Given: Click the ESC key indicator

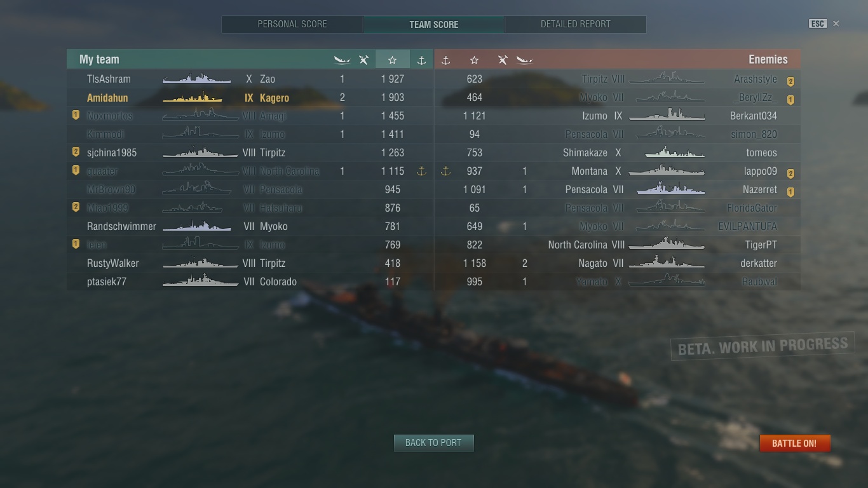Looking at the screenshot, I should click(x=817, y=24).
